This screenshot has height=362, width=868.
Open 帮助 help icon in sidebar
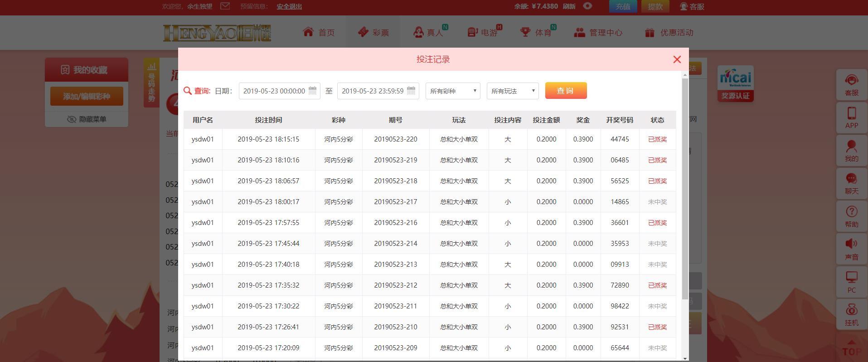852,217
